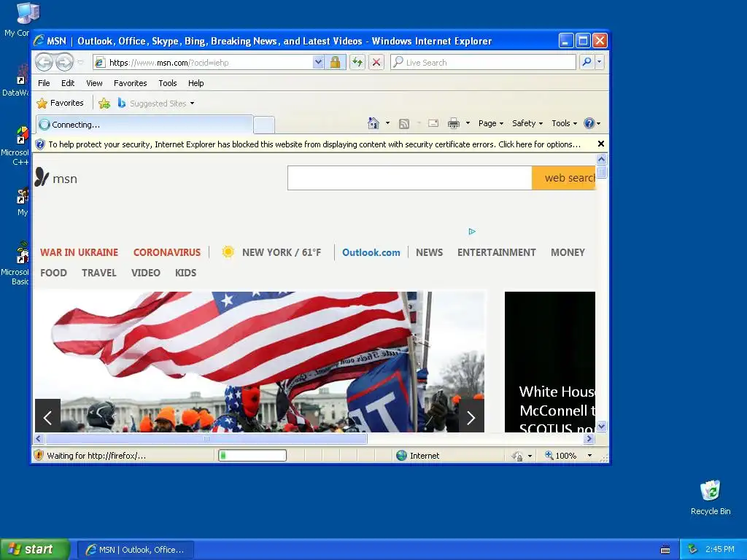
Task: Open the Tools command bar menu
Action: tap(565, 123)
